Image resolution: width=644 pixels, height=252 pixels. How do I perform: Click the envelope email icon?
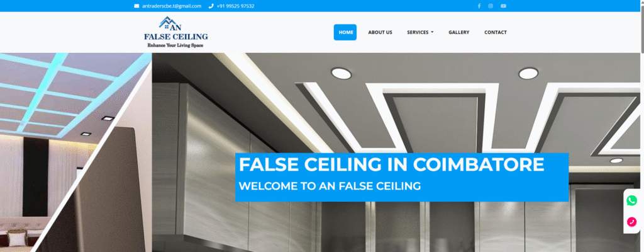pos(136,6)
